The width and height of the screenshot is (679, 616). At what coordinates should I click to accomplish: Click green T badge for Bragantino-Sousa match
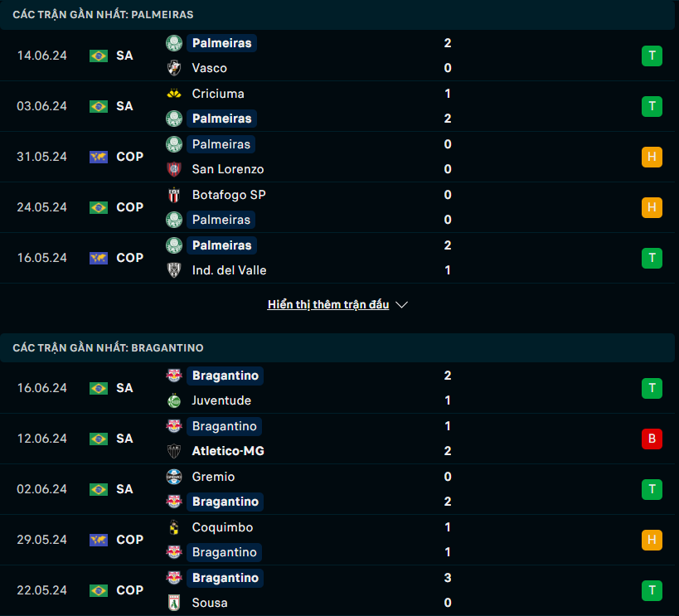click(x=652, y=590)
